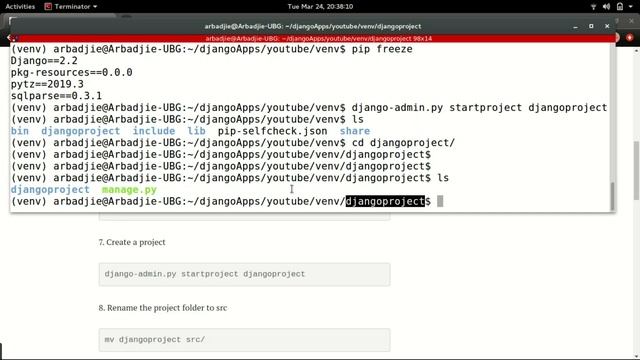Viewport: 640px width, 360px height.
Task: Click the Terminator window title text
Action: pyautogui.click(x=313, y=26)
